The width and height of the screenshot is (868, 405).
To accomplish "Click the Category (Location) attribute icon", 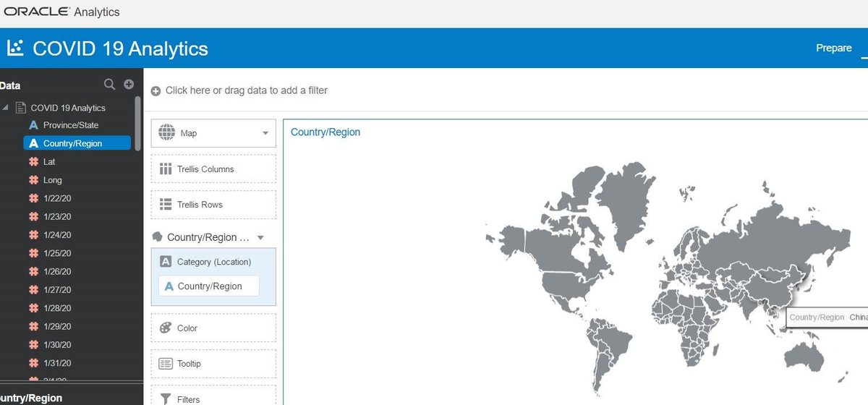I will pos(166,262).
